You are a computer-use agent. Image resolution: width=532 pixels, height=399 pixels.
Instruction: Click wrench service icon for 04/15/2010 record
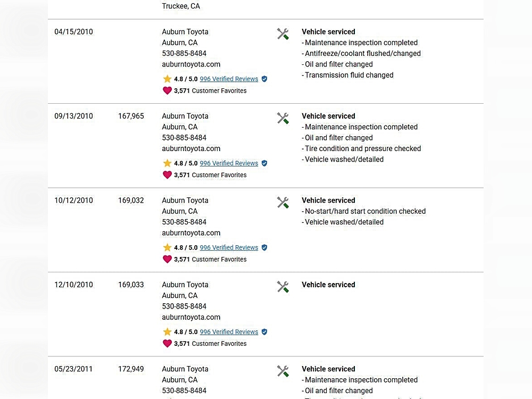283,34
